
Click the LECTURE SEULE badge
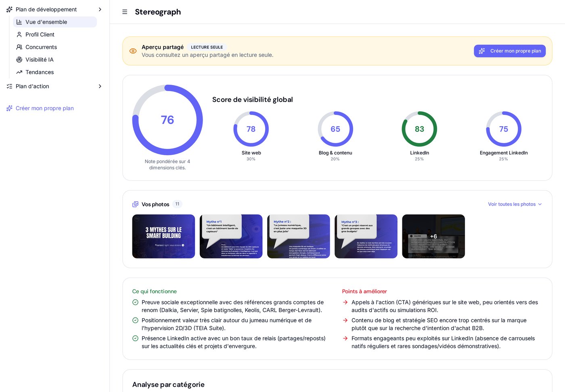point(207,47)
